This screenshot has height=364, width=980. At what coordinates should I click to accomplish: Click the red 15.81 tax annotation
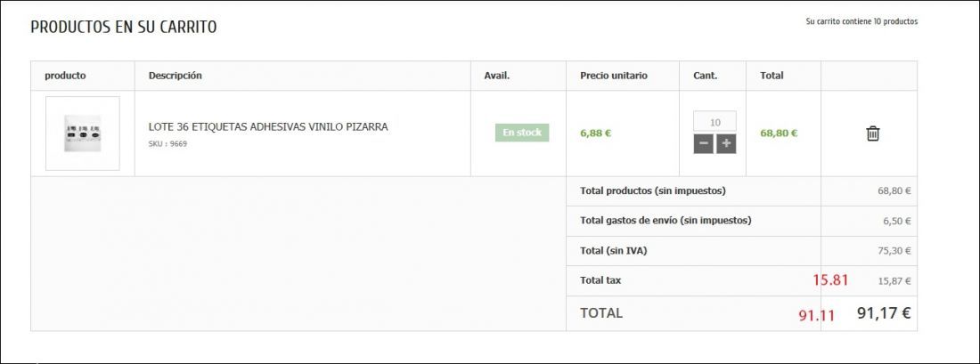pyautogui.click(x=830, y=279)
